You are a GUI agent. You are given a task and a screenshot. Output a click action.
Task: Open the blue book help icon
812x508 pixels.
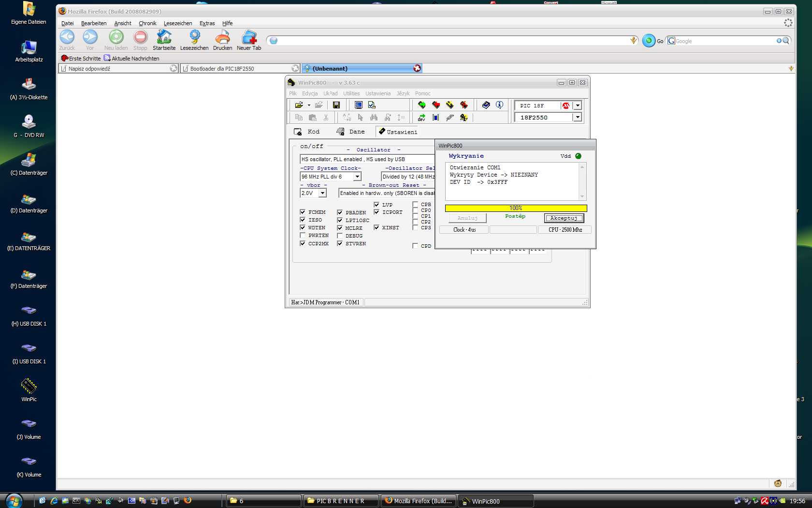[486, 105]
